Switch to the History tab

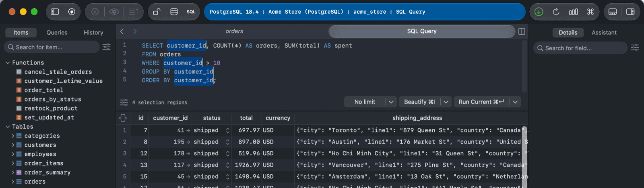click(93, 32)
